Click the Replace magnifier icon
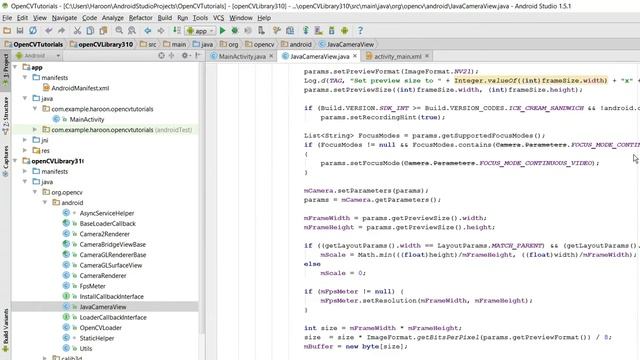 [x=132, y=31]
